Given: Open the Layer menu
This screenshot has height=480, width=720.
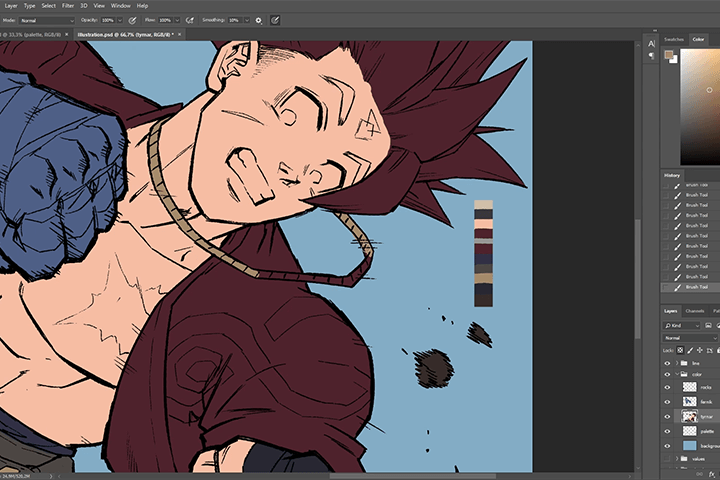Looking at the screenshot, I should click(11, 6).
